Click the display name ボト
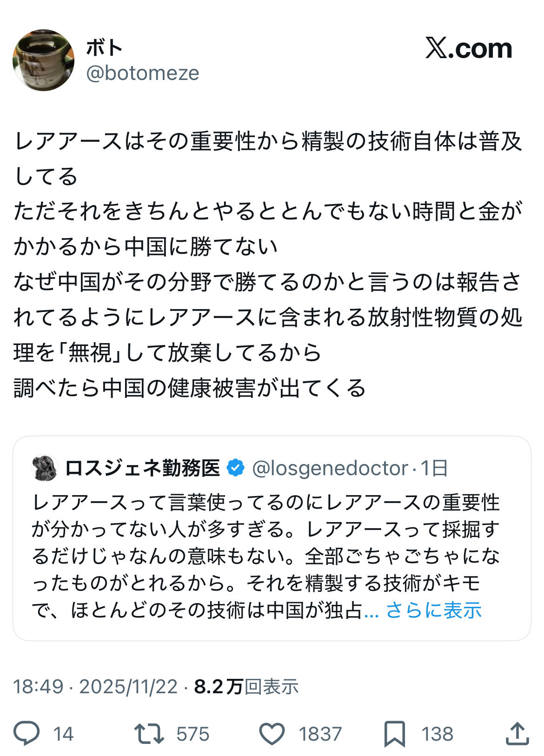Viewport: 544px width, 756px height. (105, 47)
